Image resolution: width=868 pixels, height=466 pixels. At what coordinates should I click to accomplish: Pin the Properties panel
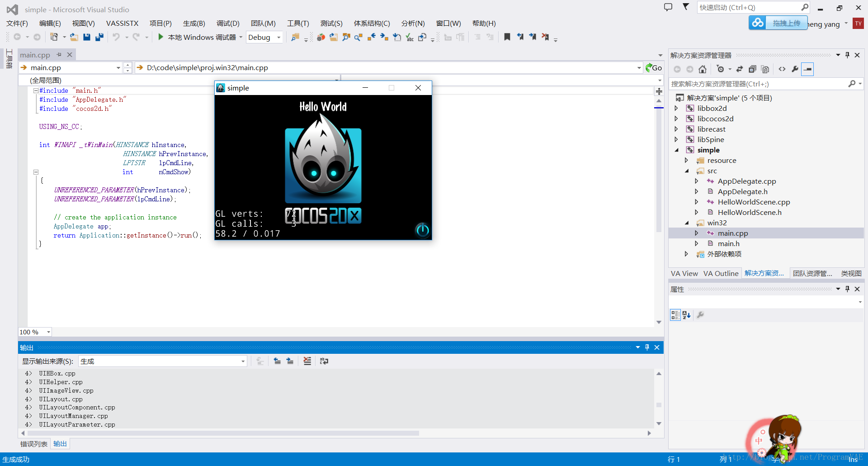(x=848, y=289)
